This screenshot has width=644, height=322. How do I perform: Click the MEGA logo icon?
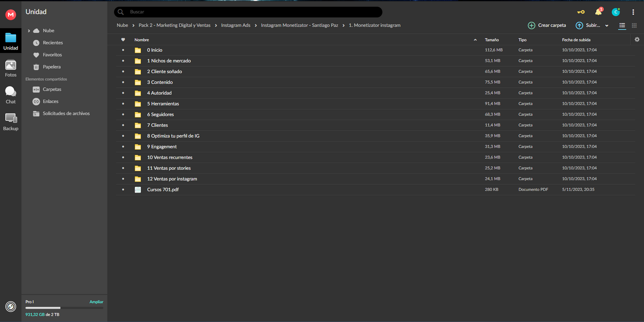point(11,15)
